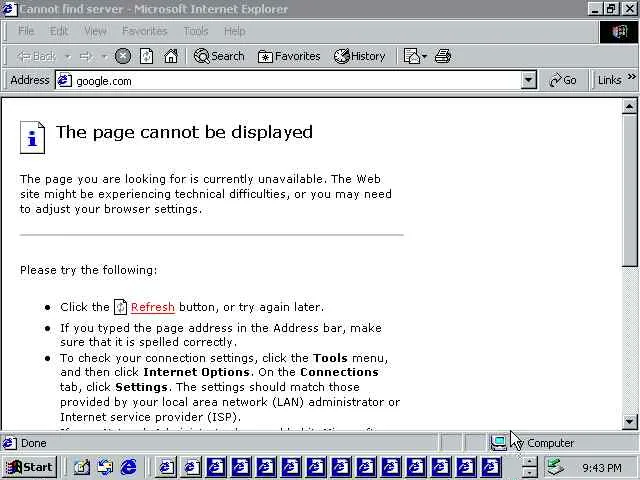Open the Search pane from toolbar

click(219, 56)
